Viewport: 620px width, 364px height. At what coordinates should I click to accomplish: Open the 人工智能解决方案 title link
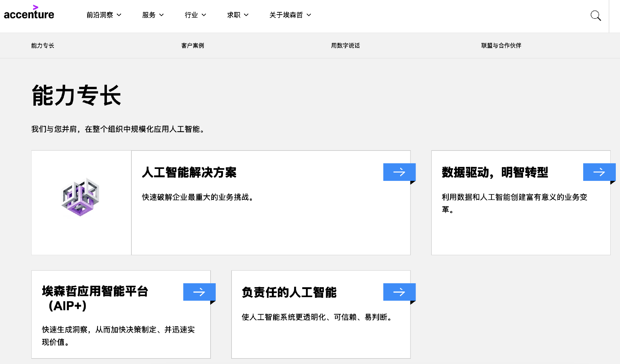click(x=189, y=172)
